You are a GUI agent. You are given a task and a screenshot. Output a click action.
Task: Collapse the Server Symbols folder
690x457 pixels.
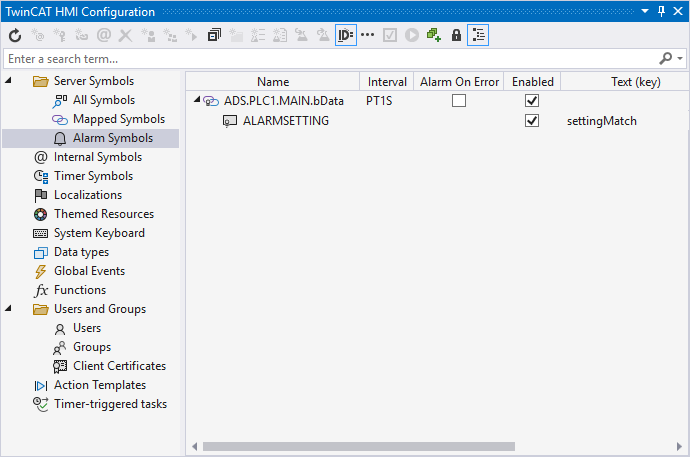point(8,80)
